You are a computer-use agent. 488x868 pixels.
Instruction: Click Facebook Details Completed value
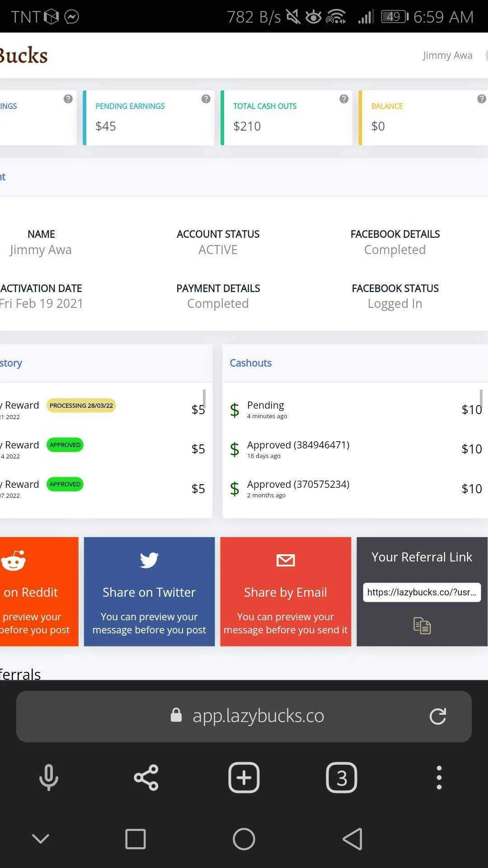395,250
